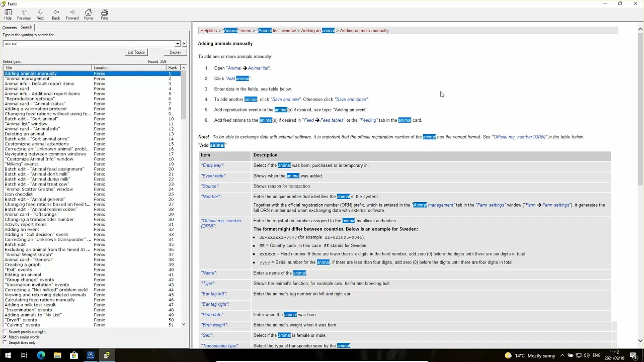
Task: Open Microsoft Store from the taskbar
Action: pos(74,355)
